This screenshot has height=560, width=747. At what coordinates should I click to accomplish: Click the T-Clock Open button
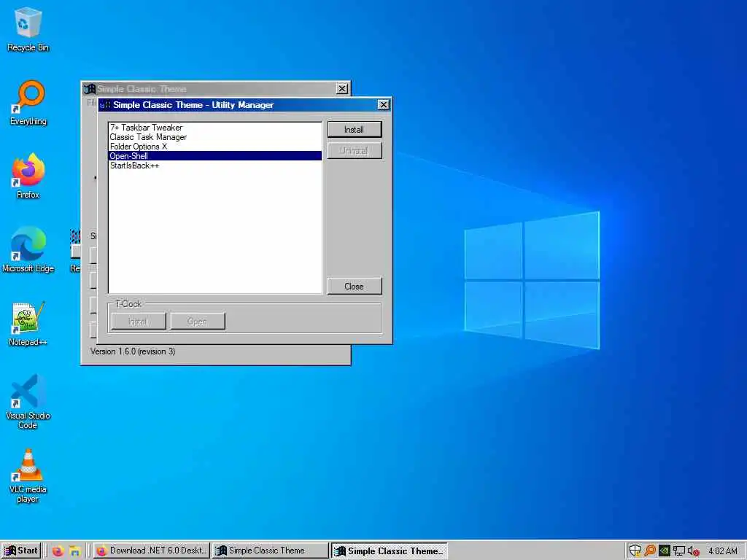point(197,322)
